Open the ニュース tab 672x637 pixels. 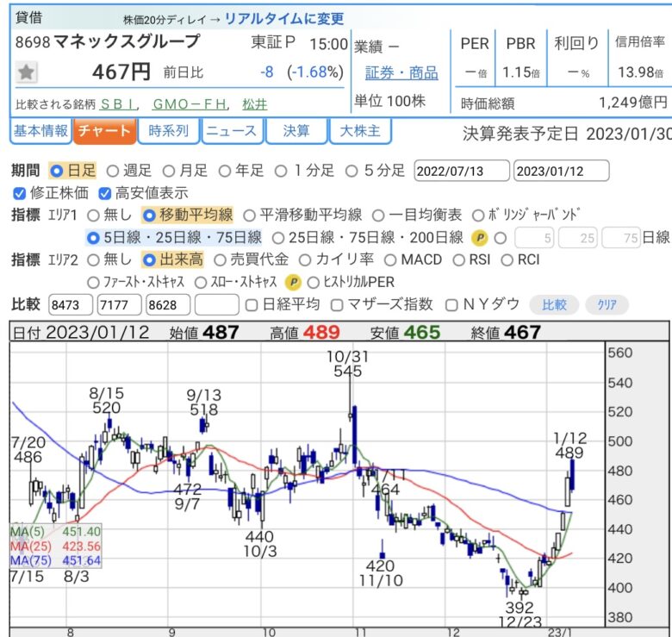click(232, 131)
